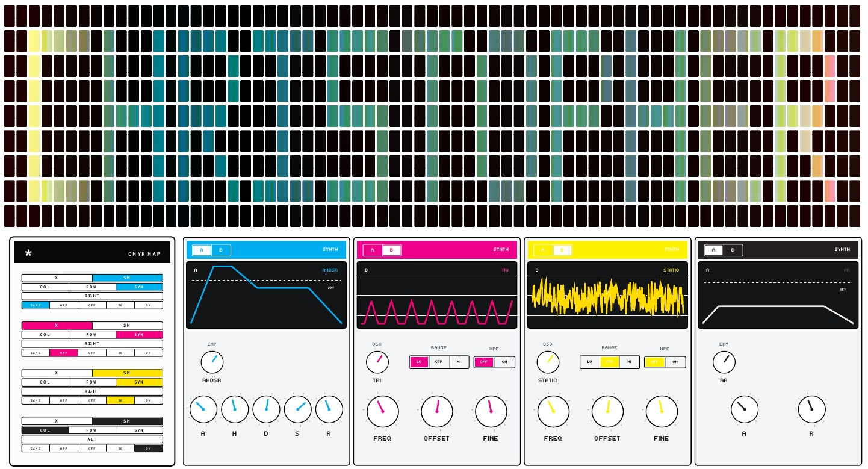Open the RIGHT direction bar in yellow section
The height and width of the screenshot is (469, 868).
click(92, 391)
